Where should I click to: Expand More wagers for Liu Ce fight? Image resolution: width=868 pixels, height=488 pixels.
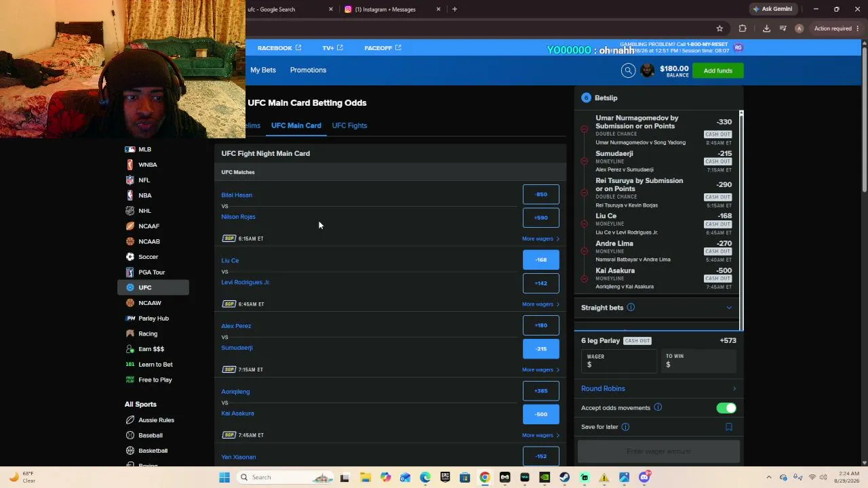pos(540,304)
